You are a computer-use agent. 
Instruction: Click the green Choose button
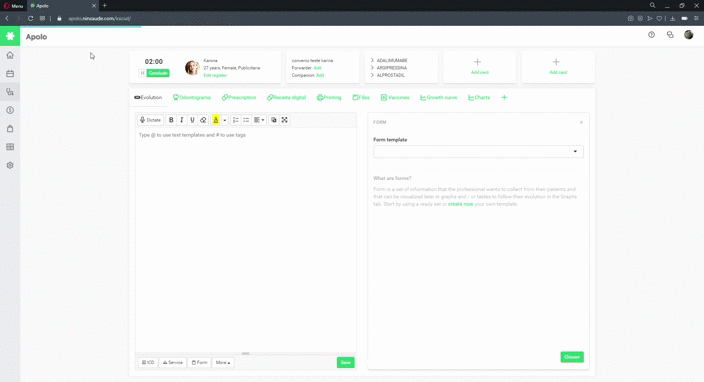click(x=572, y=357)
